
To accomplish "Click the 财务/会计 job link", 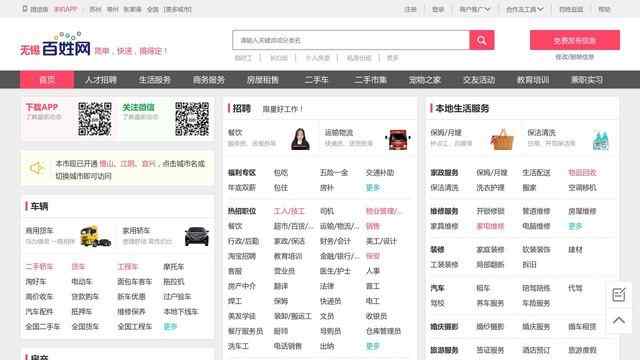I will (x=335, y=241).
